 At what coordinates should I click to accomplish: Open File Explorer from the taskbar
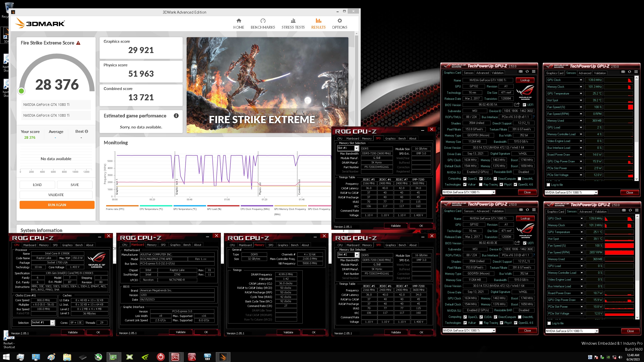(67, 357)
